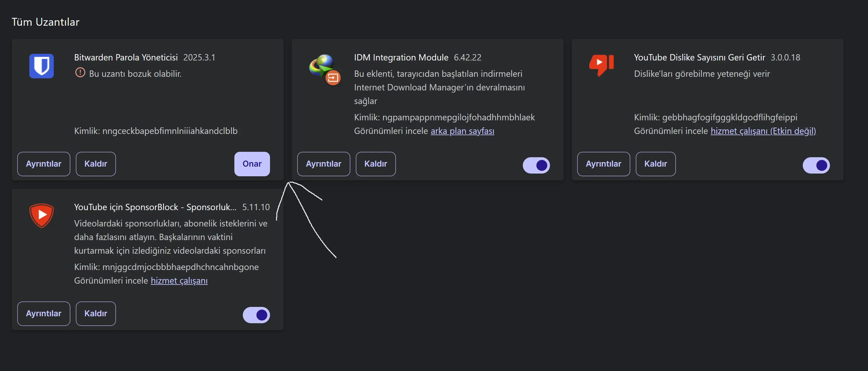Open Ayrıntılar for YouTube Dislike extension

603,164
